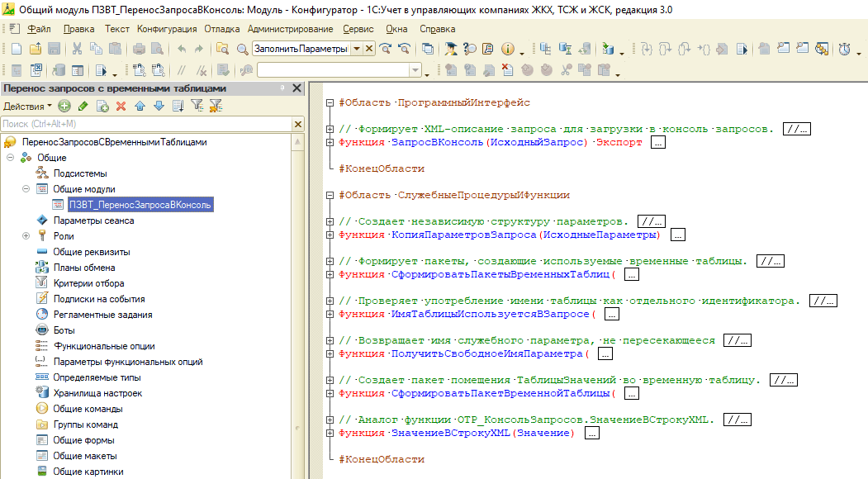Clear the text in the ЗаполнитьПараметры search box
This screenshot has width=868, height=479.
pyautogui.click(x=369, y=49)
